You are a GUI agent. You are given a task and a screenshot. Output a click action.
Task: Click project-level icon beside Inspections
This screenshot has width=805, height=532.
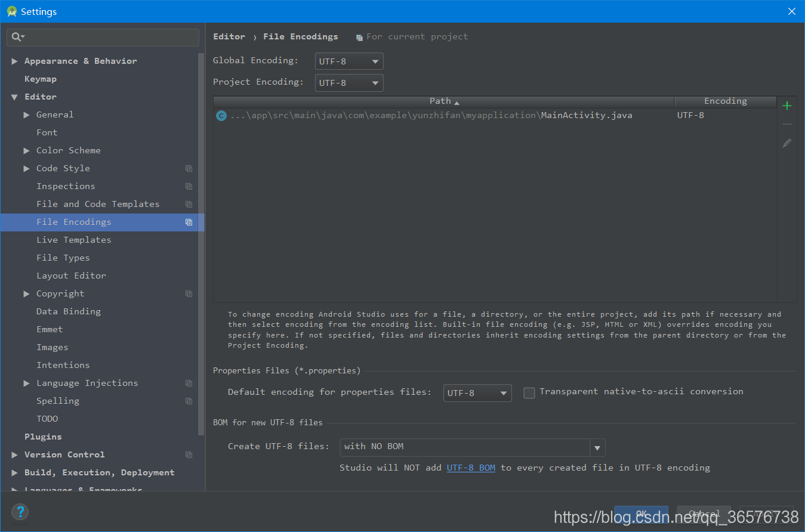point(189,186)
